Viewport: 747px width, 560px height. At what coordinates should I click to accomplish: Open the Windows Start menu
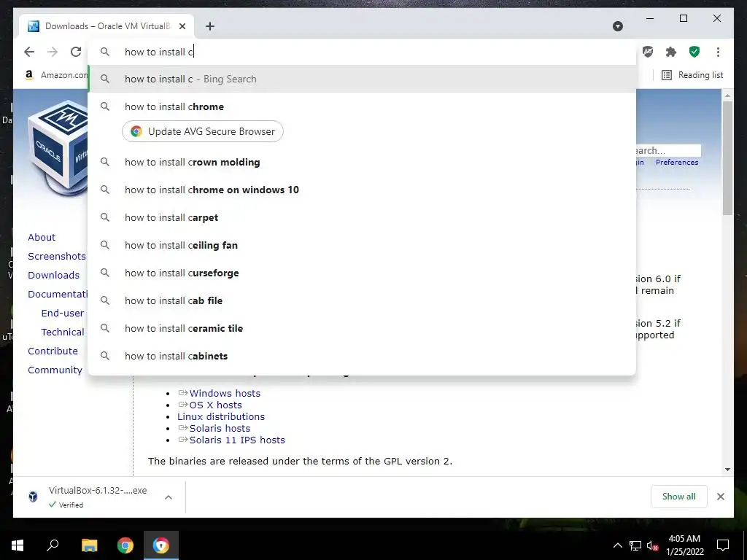pyautogui.click(x=18, y=545)
